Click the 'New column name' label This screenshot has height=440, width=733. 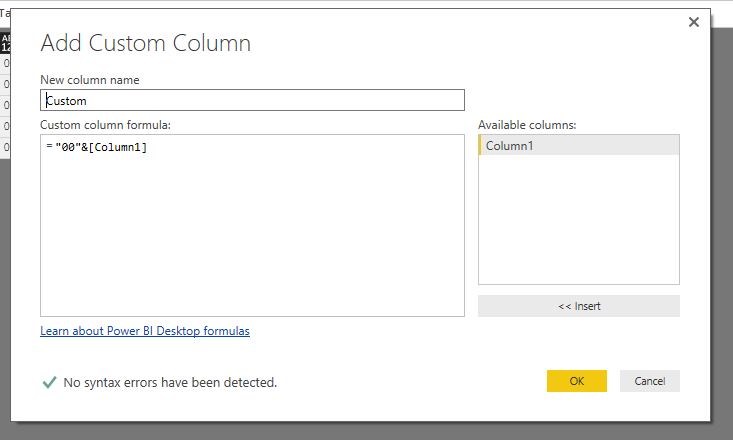pyautogui.click(x=90, y=80)
